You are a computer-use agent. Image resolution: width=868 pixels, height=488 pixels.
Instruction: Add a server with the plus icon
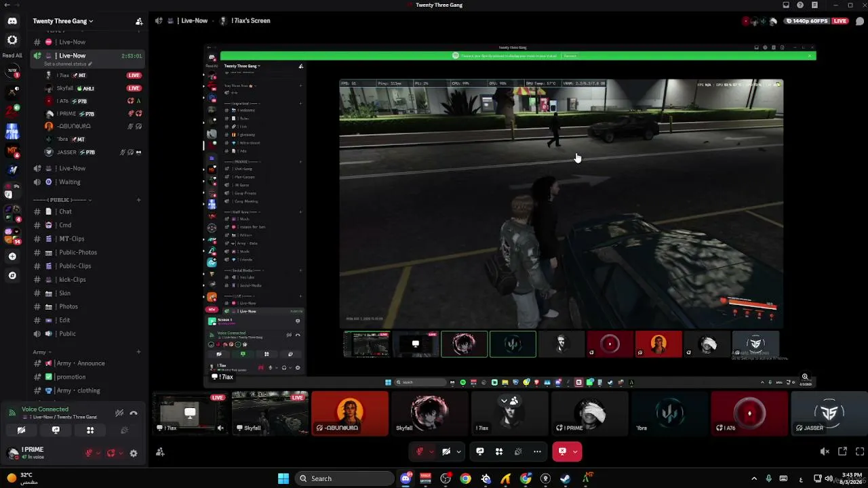[12, 256]
